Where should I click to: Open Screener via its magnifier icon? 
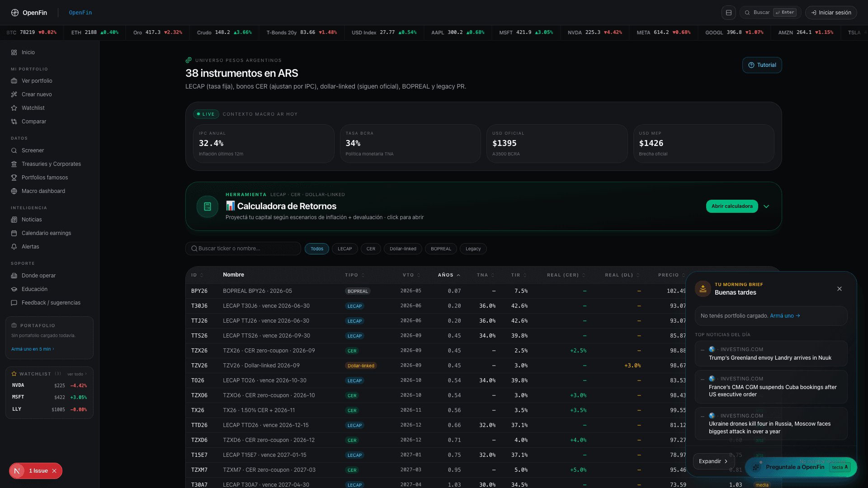(14, 150)
